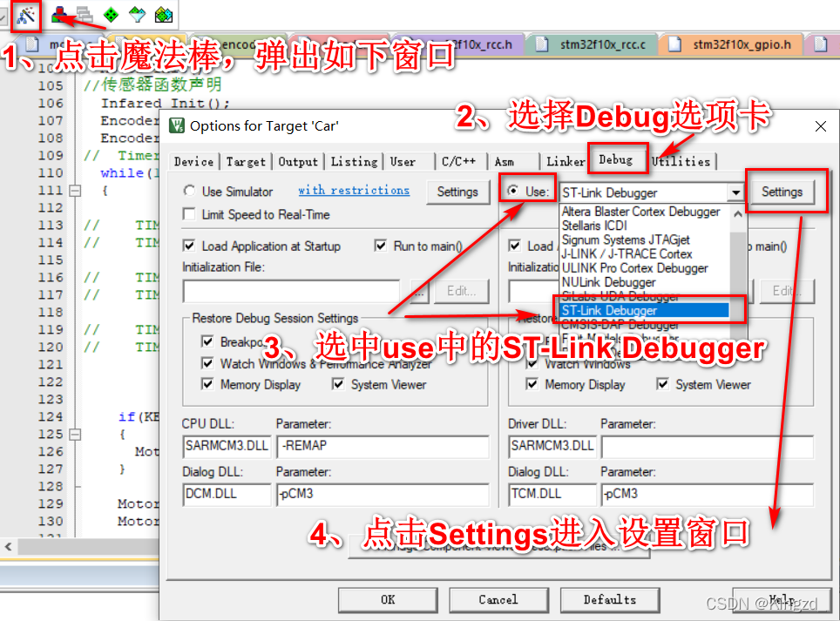Click debugger list scrollbar up arrow

pos(738,213)
